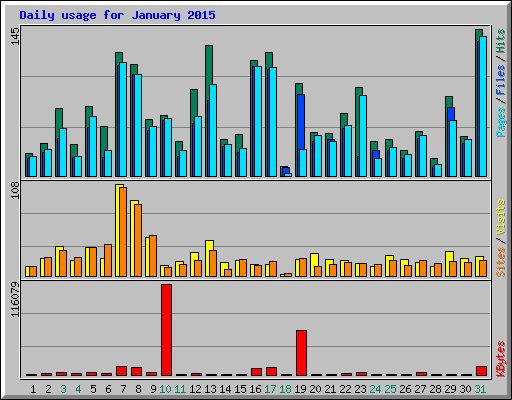Click the orange sites bar for day 6
Screen dimensions: 512x400
108,260
